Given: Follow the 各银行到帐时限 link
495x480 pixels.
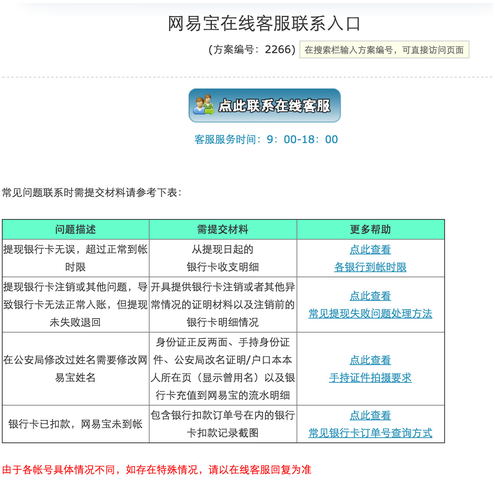Looking at the screenshot, I should coord(370,267).
